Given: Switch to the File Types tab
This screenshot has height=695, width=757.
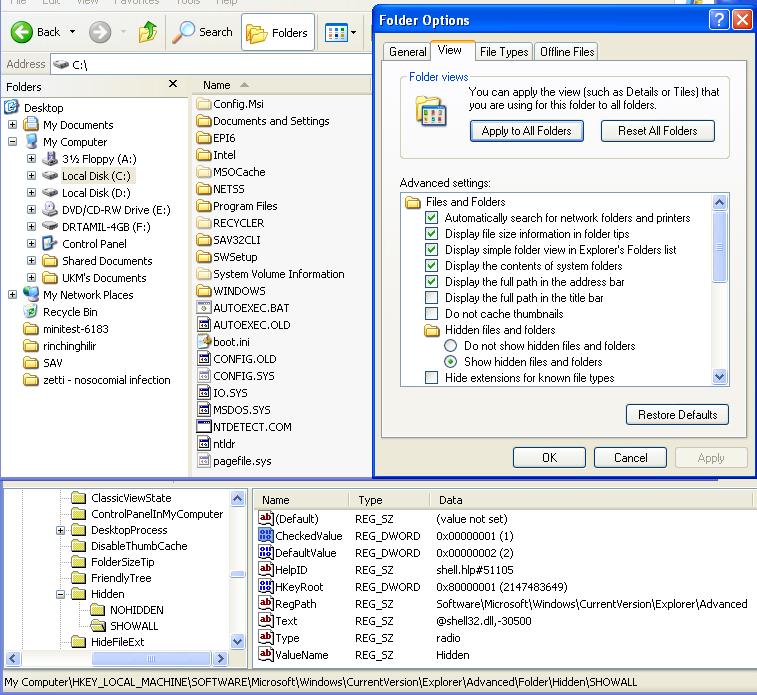Looking at the screenshot, I should 504,52.
